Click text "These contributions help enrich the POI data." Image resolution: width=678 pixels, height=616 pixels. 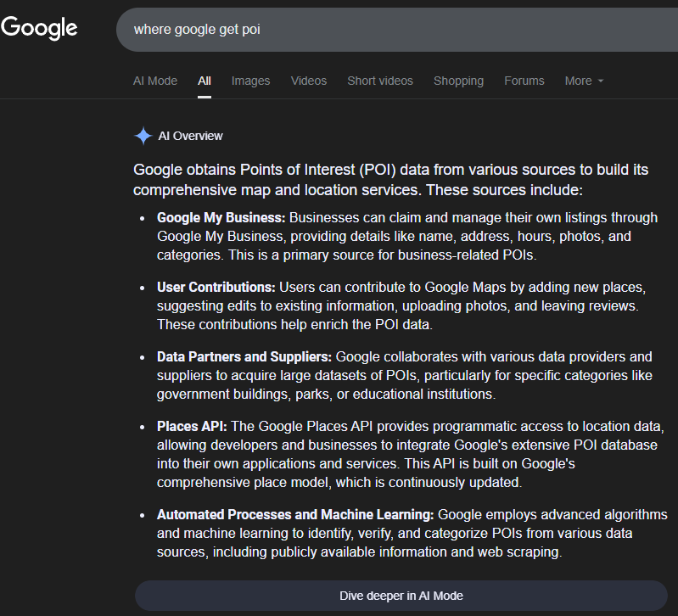click(x=294, y=325)
